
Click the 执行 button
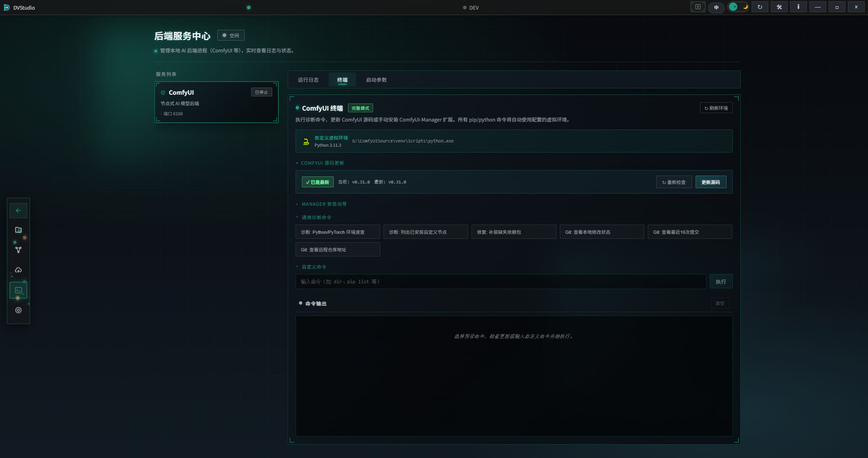coord(721,281)
